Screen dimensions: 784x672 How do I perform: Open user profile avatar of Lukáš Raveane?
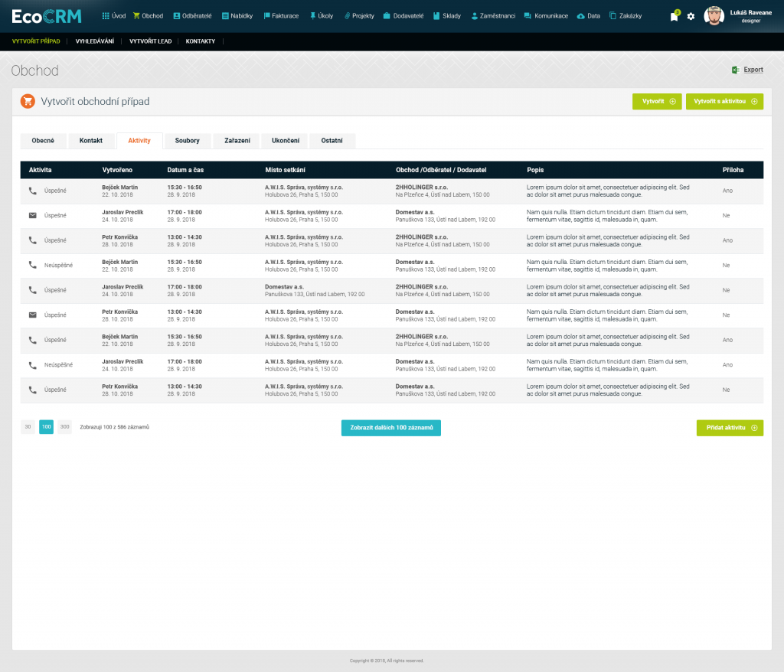click(714, 16)
